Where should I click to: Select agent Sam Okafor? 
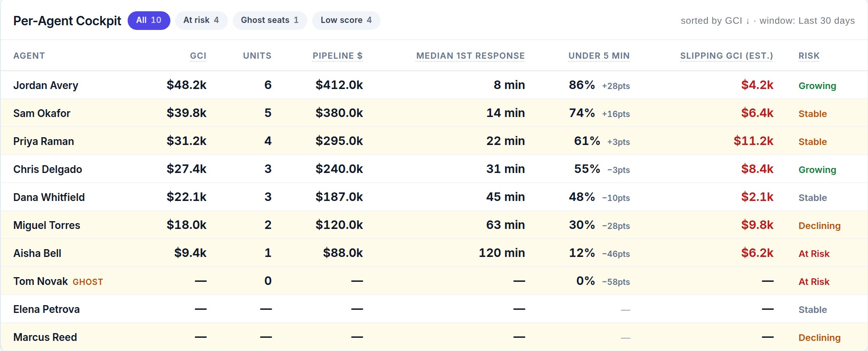tap(42, 113)
